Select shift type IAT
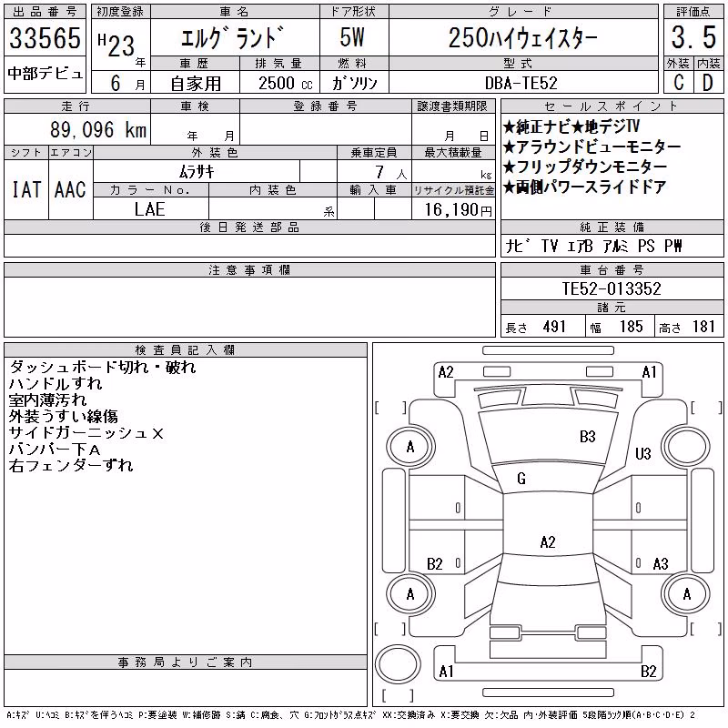Image resolution: width=728 pixels, height=728 pixels. click(26, 189)
